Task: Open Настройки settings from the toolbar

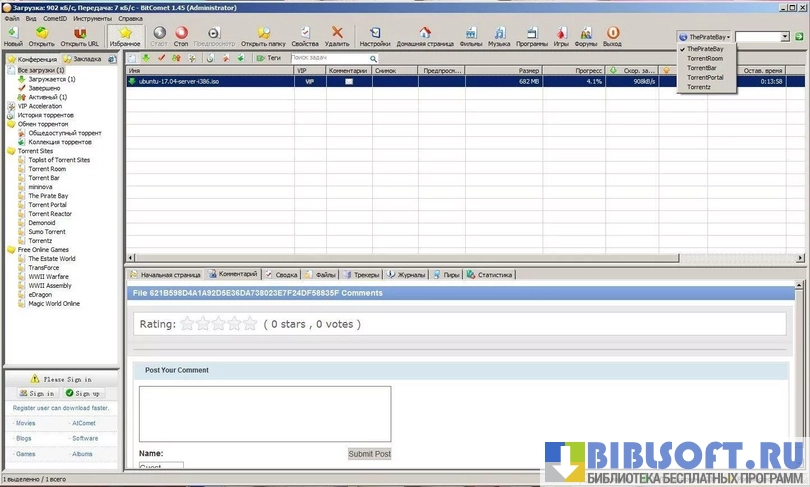Action: point(374,34)
